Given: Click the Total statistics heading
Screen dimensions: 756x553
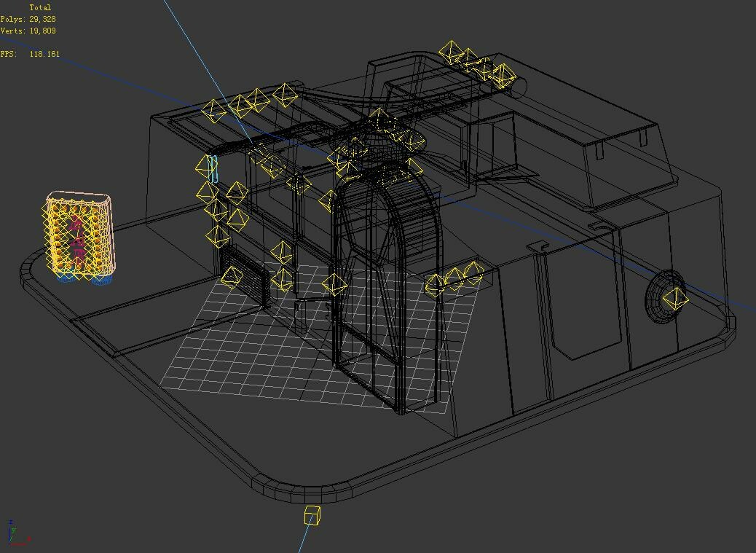Looking at the screenshot, I should (40, 7).
